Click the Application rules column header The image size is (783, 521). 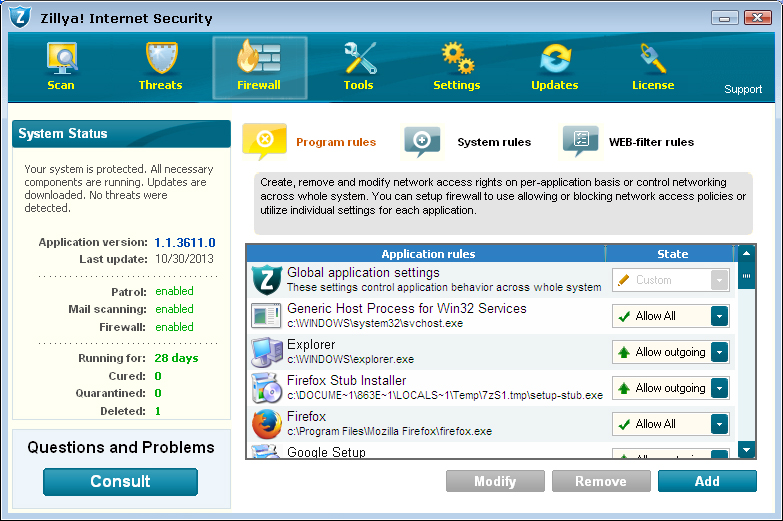coord(427,254)
